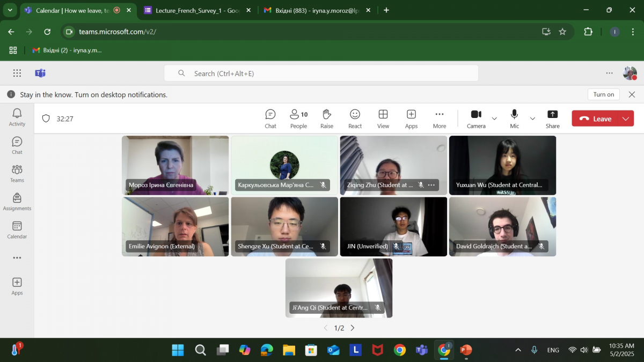
Task: Expand the Mic options arrow
Action: [x=532, y=119]
